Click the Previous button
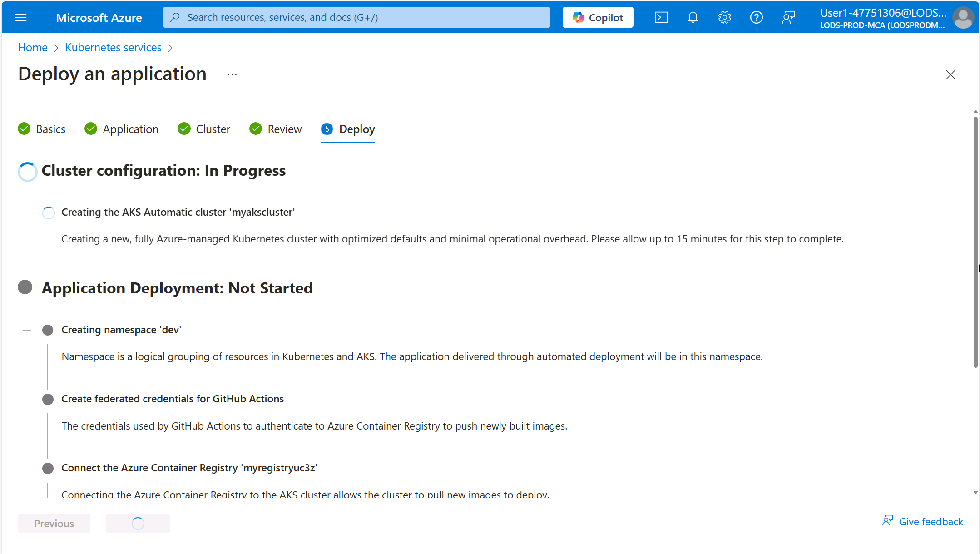Viewport: 980px width, 554px height. point(54,522)
